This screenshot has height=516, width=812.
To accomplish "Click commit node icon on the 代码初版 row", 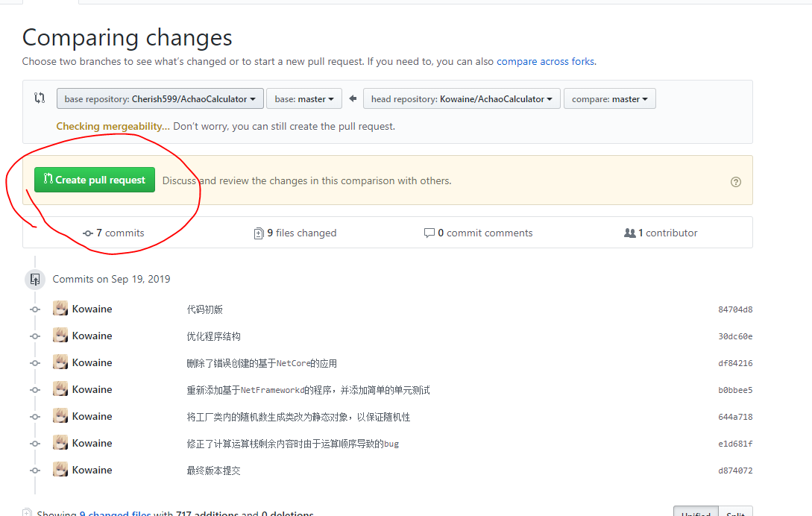I will pos(35,309).
